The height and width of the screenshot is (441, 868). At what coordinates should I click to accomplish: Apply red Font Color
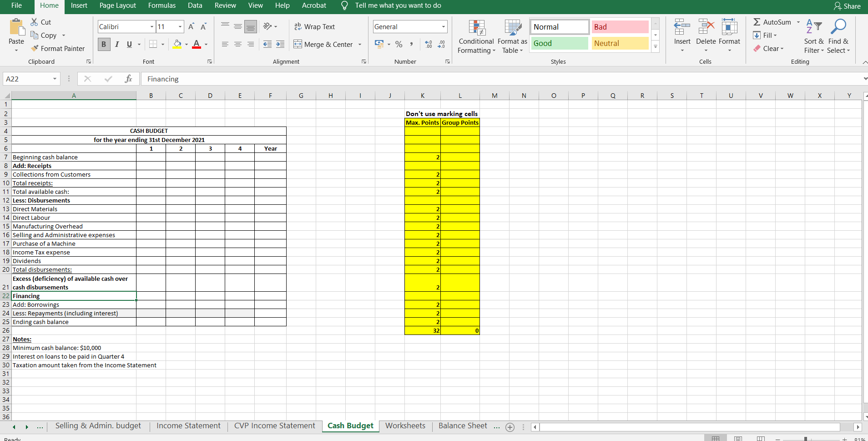tap(197, 44)
